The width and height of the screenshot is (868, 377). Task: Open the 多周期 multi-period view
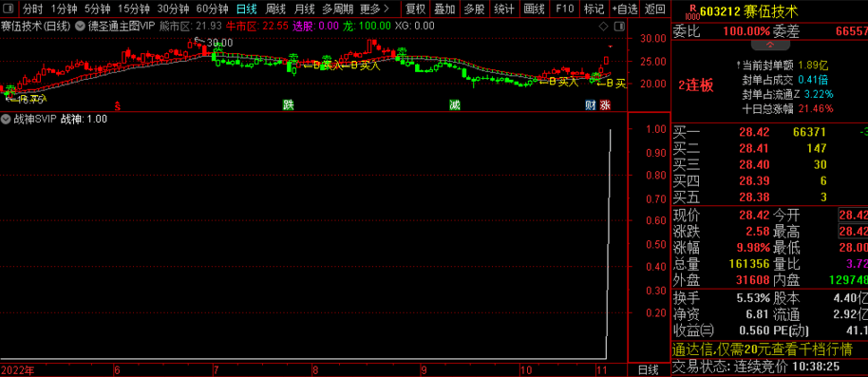pyautogui.click(x=338, y=9)
